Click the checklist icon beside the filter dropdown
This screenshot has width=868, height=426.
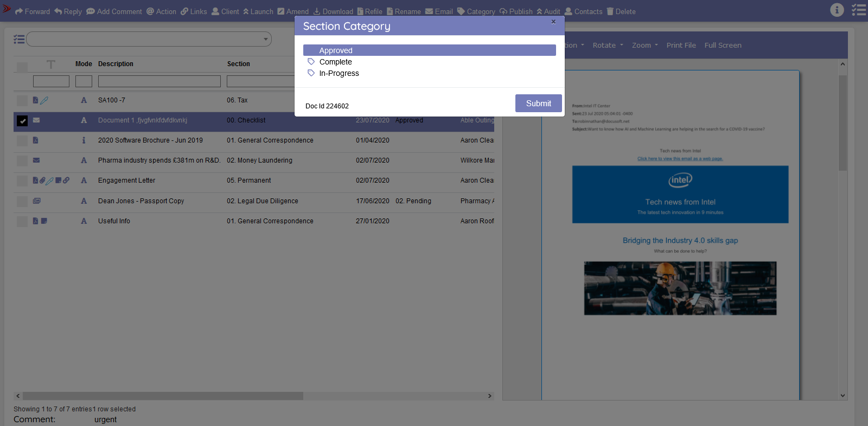pyautogui.click(x=19, y=39)
